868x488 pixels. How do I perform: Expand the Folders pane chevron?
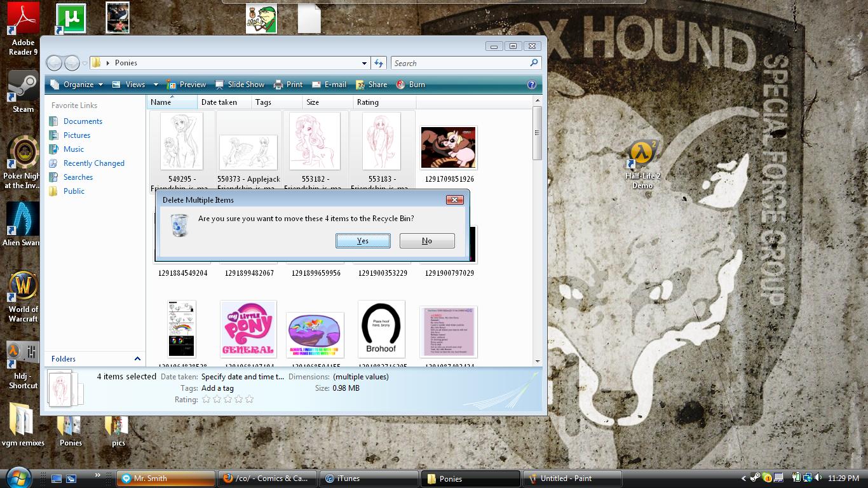tap(137, 359)
